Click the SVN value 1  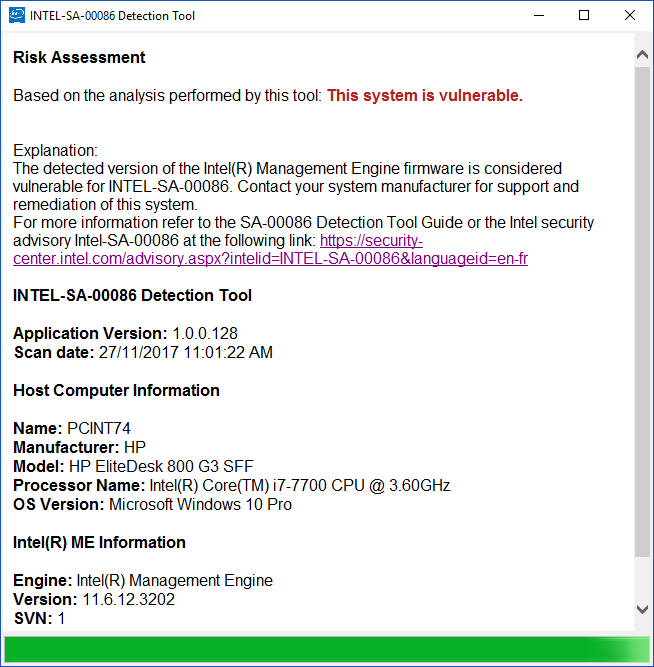pos(61,619)
